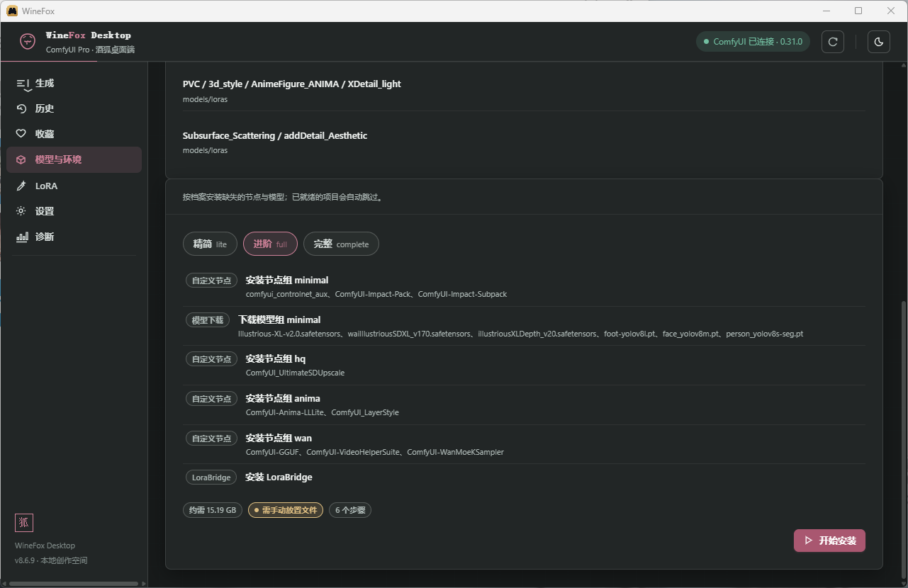This screenshot has height=588, width=908.
Task: Click the LoraBridge tag
Action: pos(211,477)
